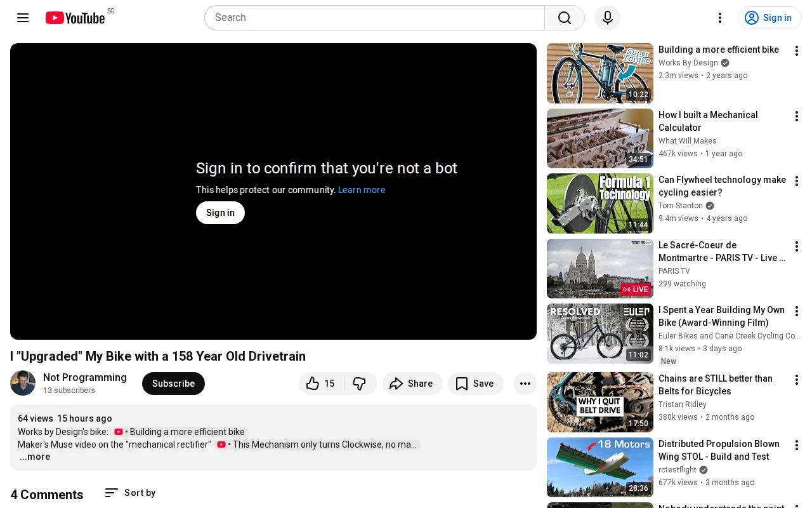Open Le Sacré-Coeur de Montmartre live thumbnail
Screen dimensions: 812x508
click(x=600, y=269)
